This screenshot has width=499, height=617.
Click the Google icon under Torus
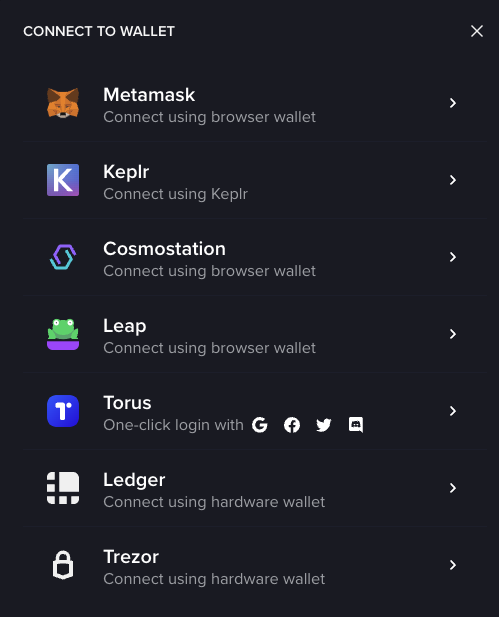coord(260,425)
